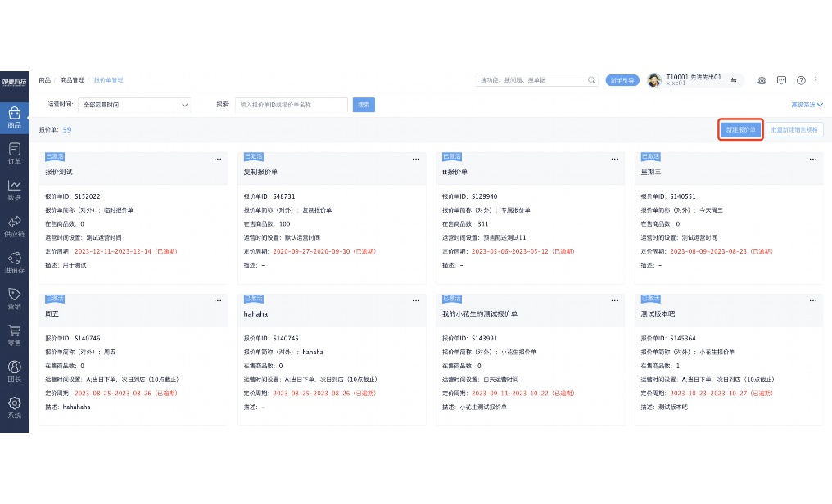The image size is (832, 504).
Task: Open the 数据 data chart section
Action: [14, 191]
